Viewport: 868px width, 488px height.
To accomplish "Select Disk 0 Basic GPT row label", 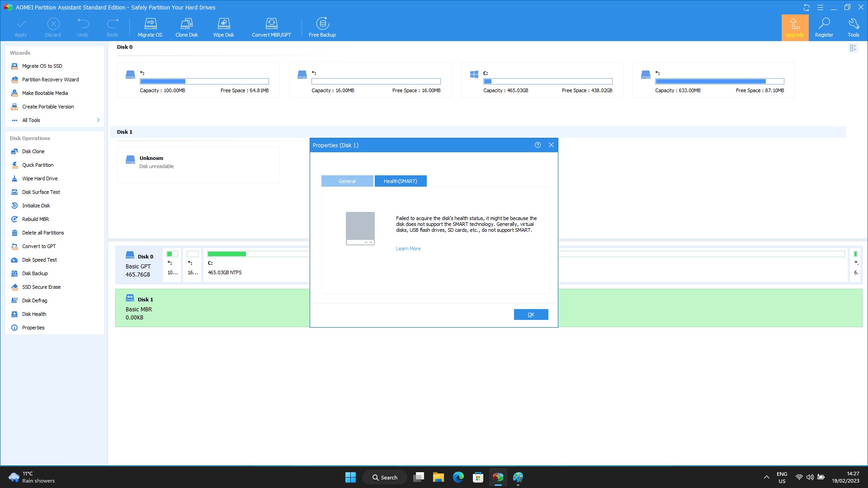I will [138, 265].
